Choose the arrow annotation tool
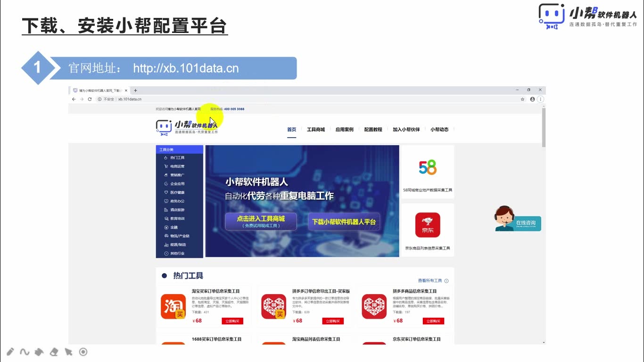This screenshot has height=362, width=644. pyautogui.click(x=39, y=351)
